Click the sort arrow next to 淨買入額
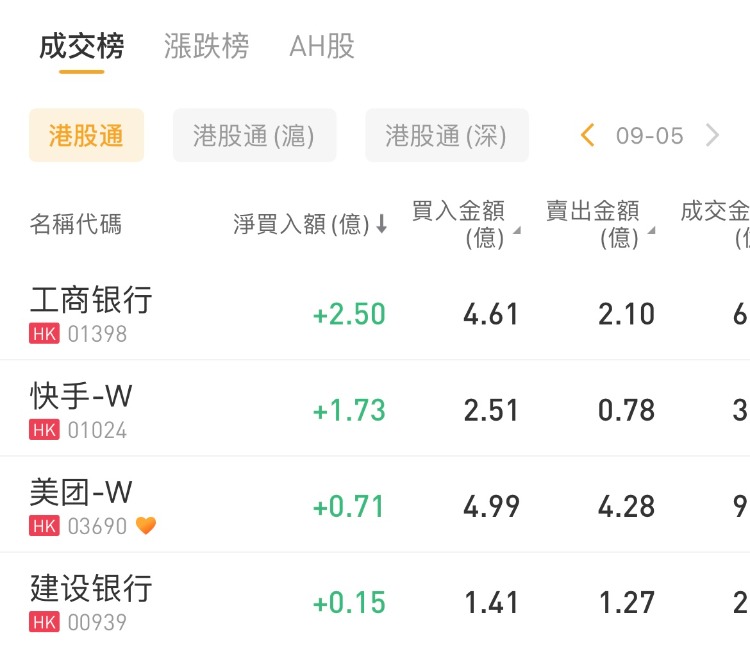The height and width of the screenshot is (647, 750). tap(381, 225)
